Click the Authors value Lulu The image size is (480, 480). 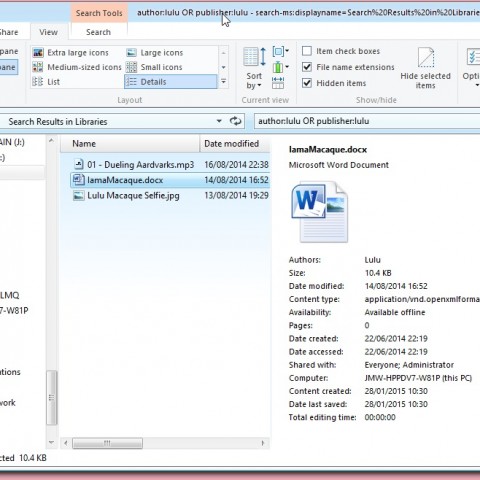click(372, 260)
